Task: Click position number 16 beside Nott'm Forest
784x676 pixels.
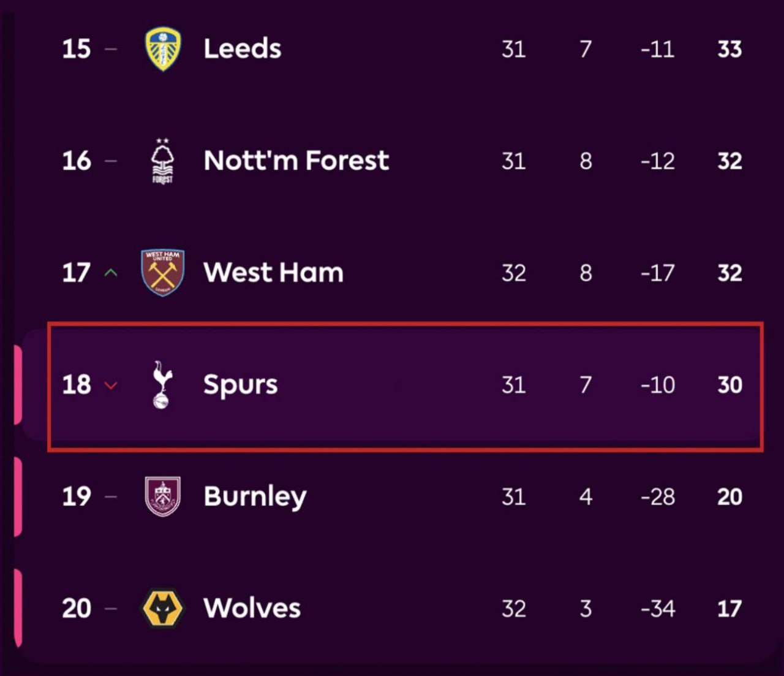Action: tap(77, 161)
